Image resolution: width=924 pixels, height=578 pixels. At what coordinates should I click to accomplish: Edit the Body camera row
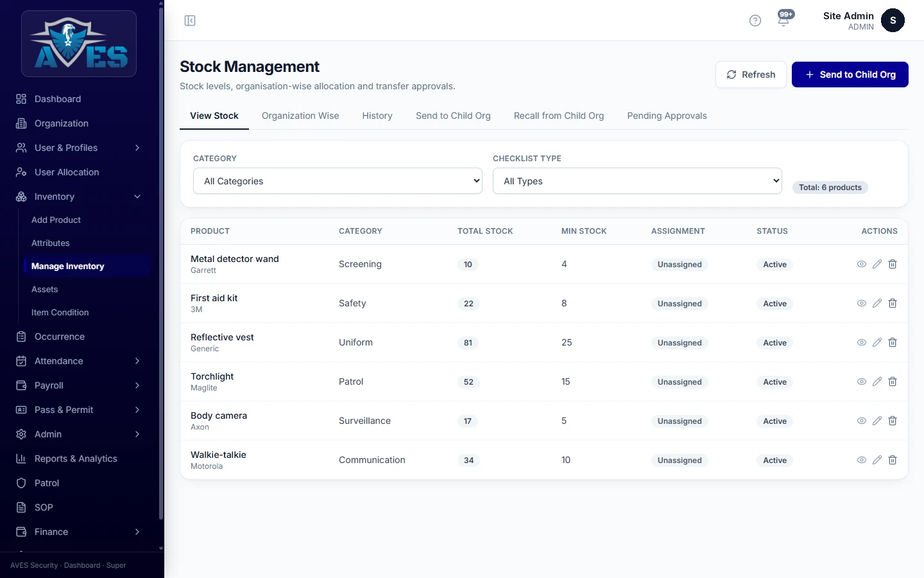[x=877, y=421]
